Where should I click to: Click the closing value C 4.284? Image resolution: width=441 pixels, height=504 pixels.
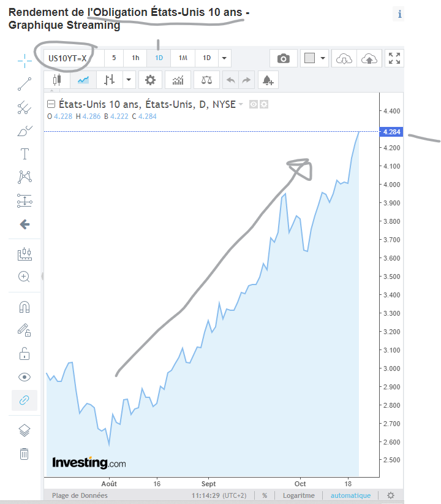(144, 116)
